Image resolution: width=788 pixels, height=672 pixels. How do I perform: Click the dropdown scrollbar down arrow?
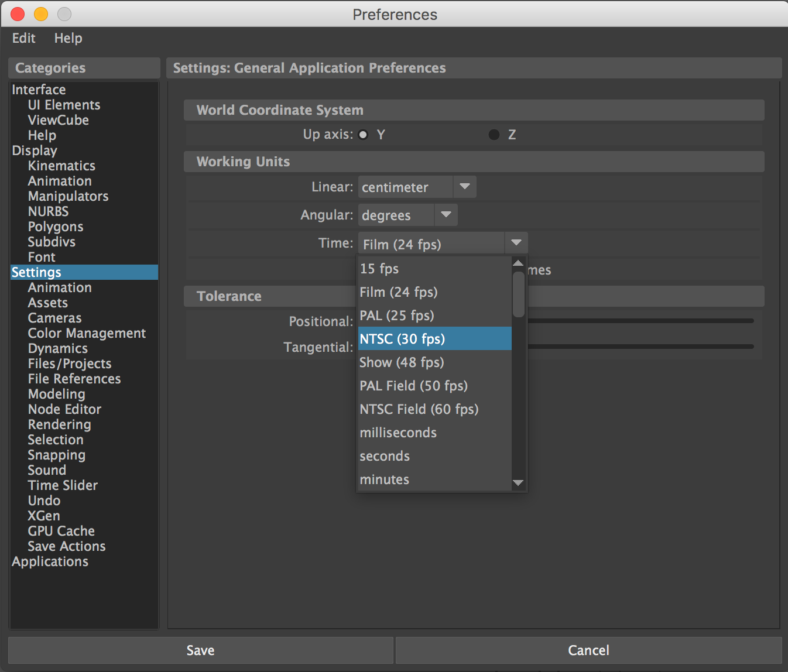(x=518, y=484)
